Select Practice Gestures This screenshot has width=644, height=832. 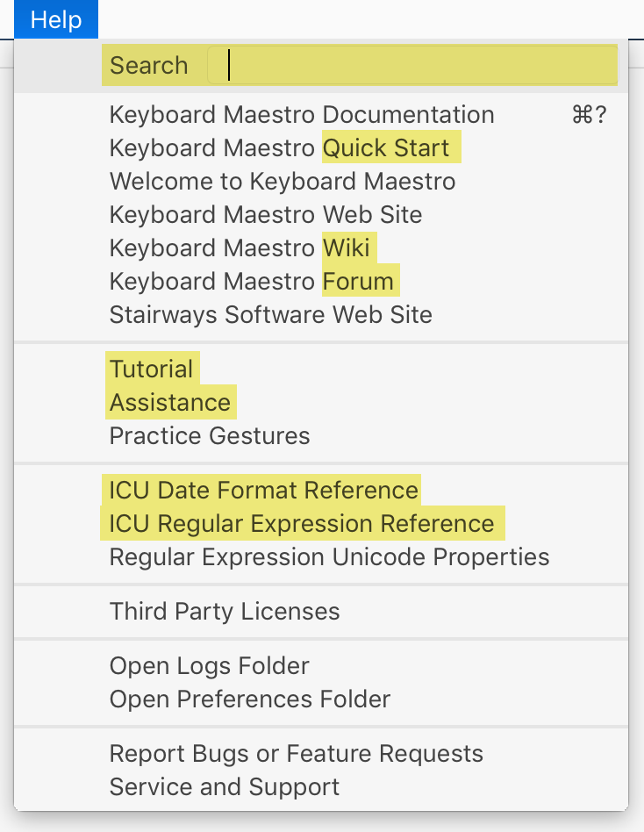click(x=210, y=435)
